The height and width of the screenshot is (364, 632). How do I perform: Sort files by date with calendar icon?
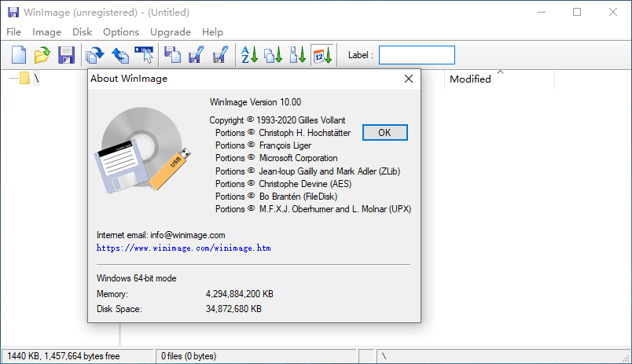(322, 55)
